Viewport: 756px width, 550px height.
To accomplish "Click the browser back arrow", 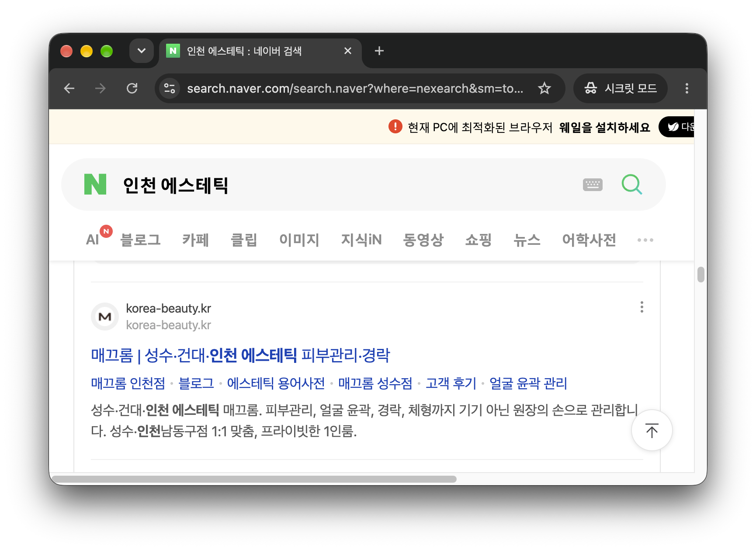I will pyautogui.click(x=69, y=89).
